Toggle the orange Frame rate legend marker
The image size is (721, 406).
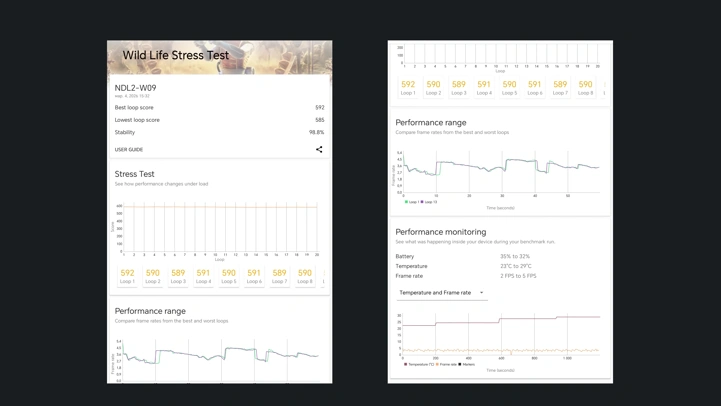pos(437,364)
